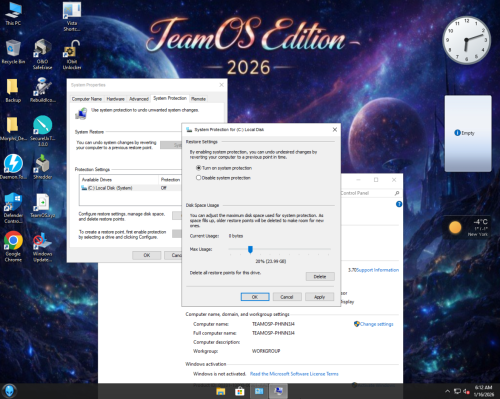This screenshot has height=399, width=500.
Task: Open the volume tray icon
Action: (x=466, y=391)
